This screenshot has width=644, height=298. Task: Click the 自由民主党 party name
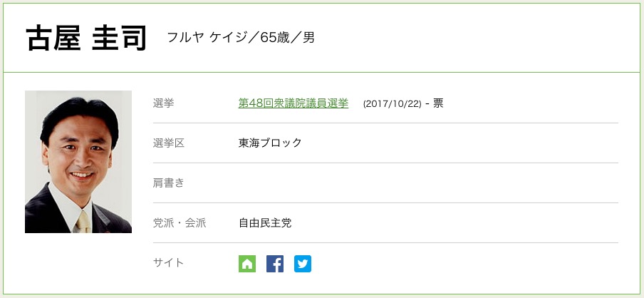(265, 223)
